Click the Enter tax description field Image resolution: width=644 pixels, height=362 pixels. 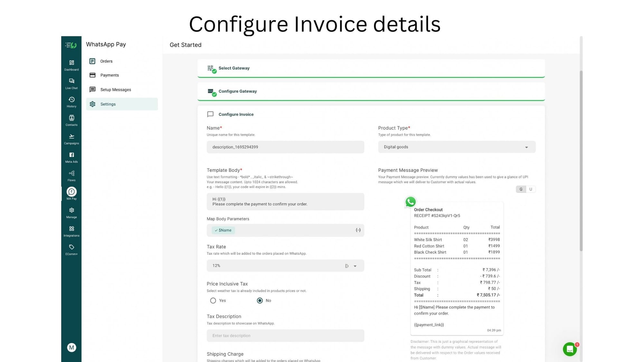tap(285, 336)
